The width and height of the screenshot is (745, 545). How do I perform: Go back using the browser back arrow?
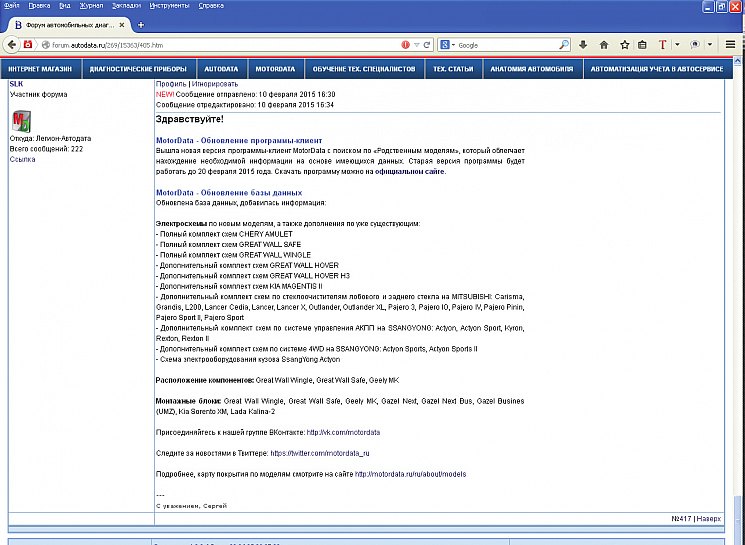[11, 45]
